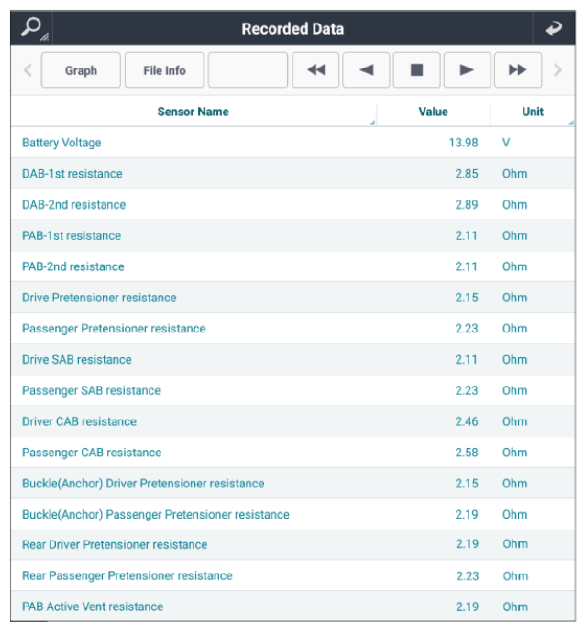Select Buckle(Anchor) Driver Pretensioner resistance row

293,483
